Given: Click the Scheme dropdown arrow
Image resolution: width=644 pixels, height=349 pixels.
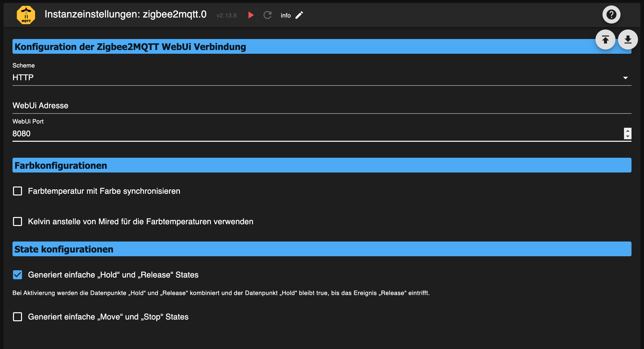Looking at the screenshot, I should pyautogui.click(x=625, y=78).
